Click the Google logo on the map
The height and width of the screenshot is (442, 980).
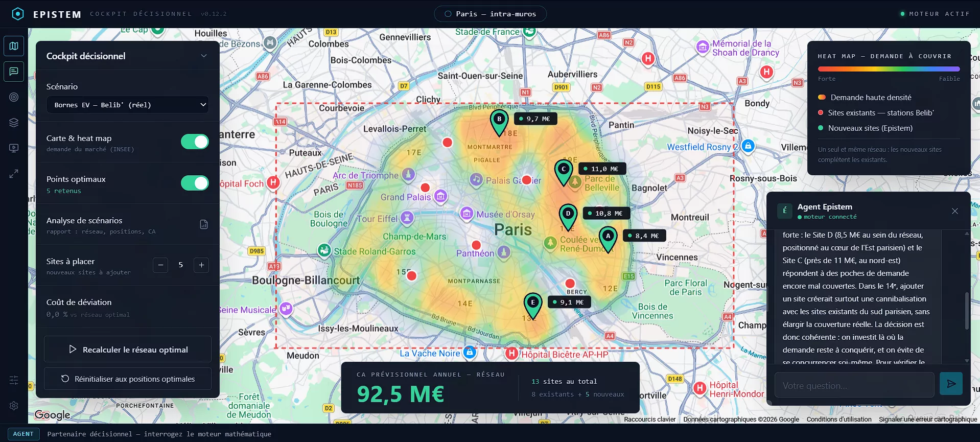(53, 415)
